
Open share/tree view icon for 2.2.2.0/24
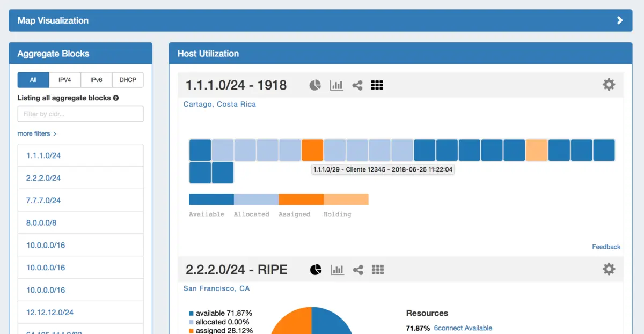point(358,270)
